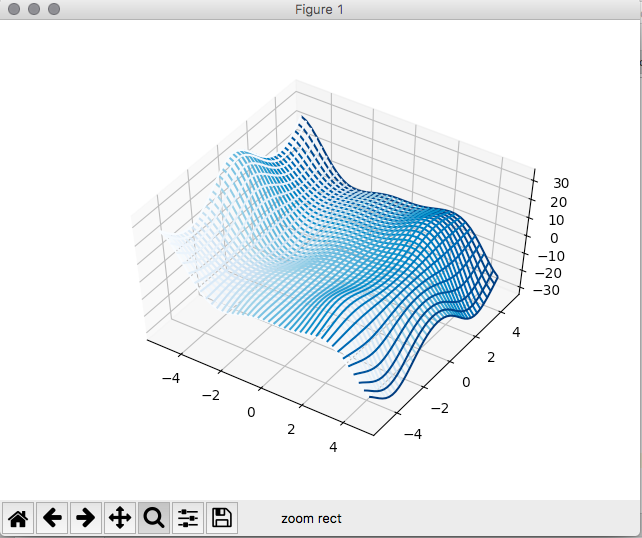Click the z-axis label 30
This screenshot has height=538, width=642.
[561, 183]
